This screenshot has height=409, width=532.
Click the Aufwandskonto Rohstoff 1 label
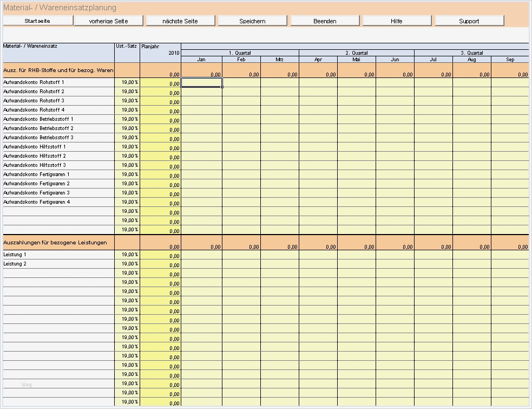tap(34, 82)
